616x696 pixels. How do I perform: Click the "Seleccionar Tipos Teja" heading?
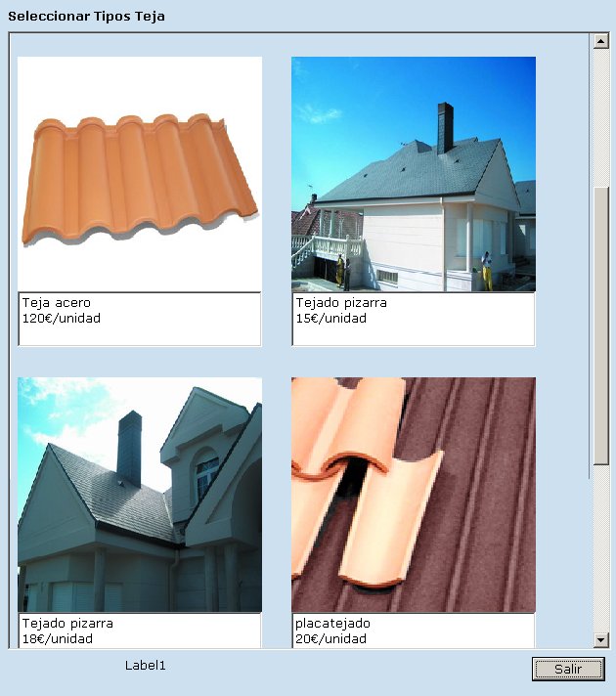[87, 17]
